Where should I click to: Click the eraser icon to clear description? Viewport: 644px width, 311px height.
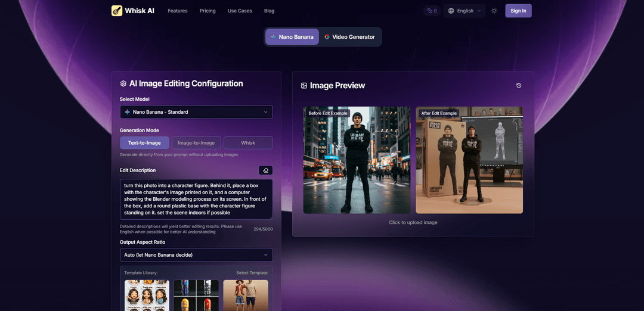tap(265, 170)
